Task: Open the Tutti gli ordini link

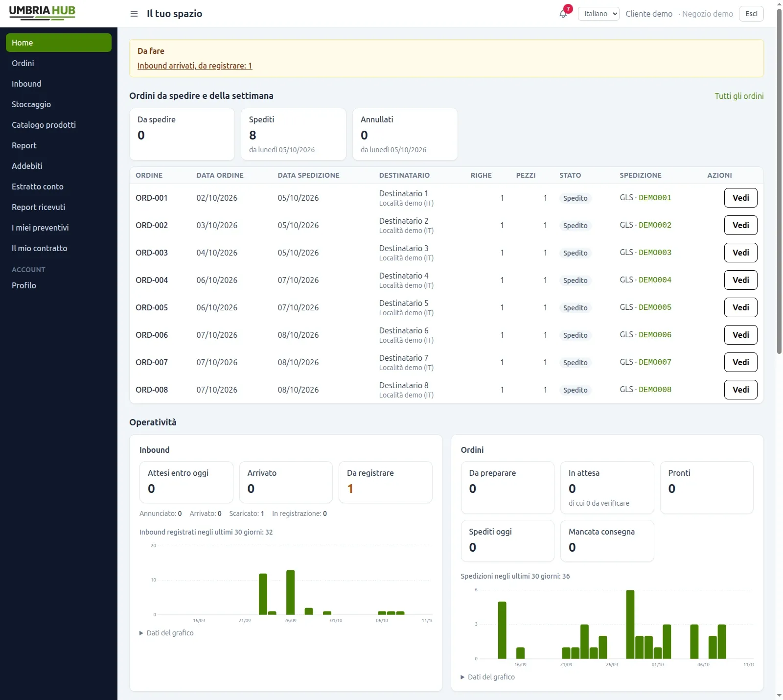Action: [x=739, y=96]
